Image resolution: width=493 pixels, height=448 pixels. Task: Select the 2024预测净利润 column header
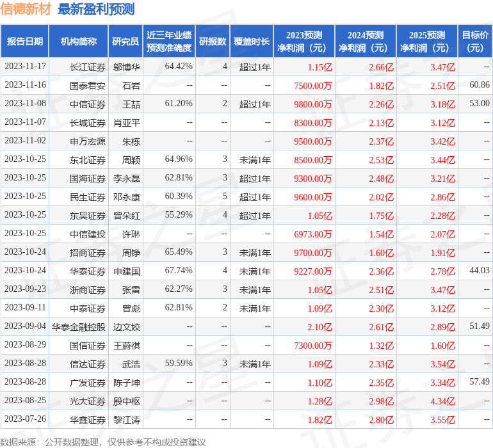(366, 41)
